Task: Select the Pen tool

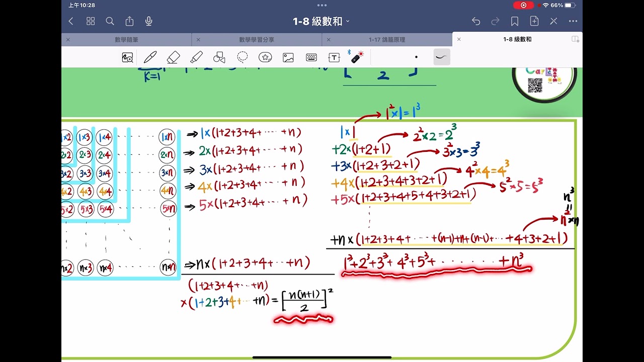Action: point(150,57)
